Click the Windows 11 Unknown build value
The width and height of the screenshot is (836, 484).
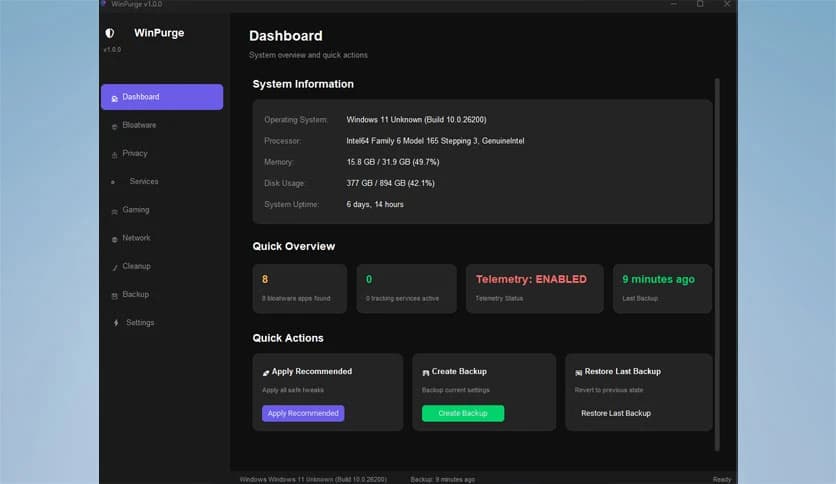pyautogui.click(x=416, y=120)
